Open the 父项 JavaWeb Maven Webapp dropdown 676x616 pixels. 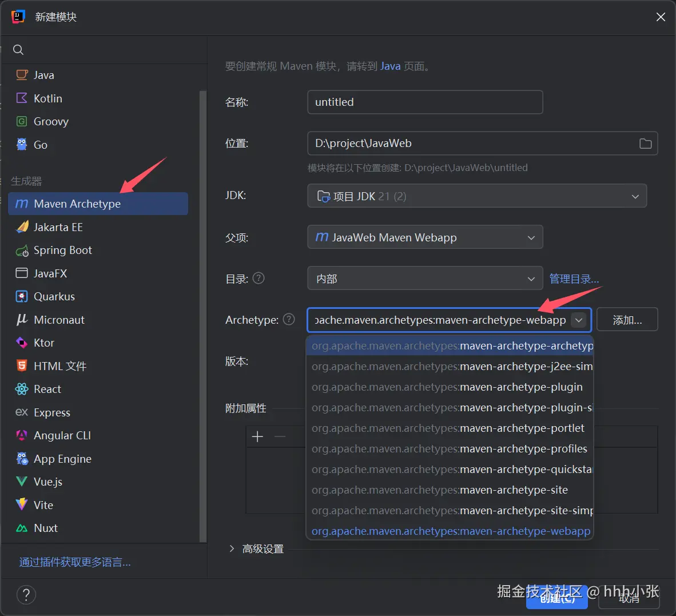425,237
